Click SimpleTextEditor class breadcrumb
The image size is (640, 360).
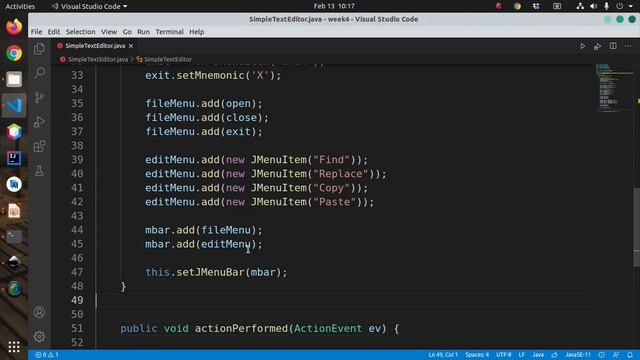[x=167, y=59]
